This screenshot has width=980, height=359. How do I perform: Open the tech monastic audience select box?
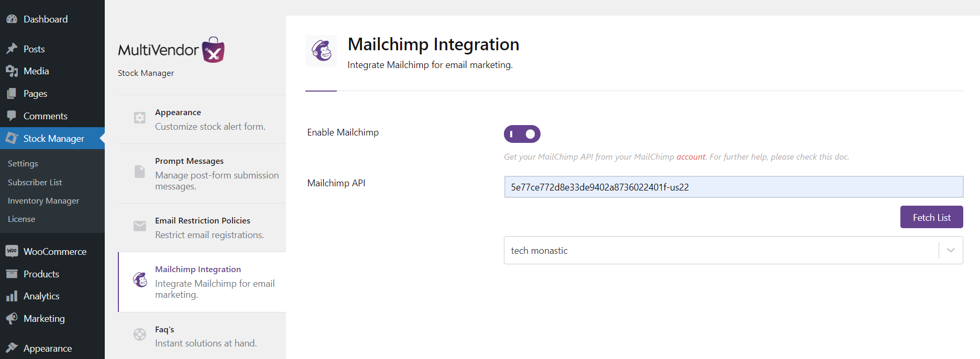[x=733, y=250]
